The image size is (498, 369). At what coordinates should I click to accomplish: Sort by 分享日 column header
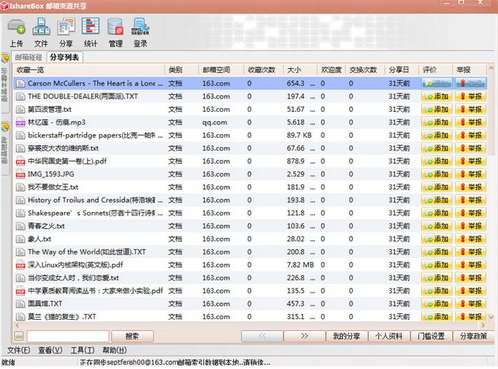(401, 70)
